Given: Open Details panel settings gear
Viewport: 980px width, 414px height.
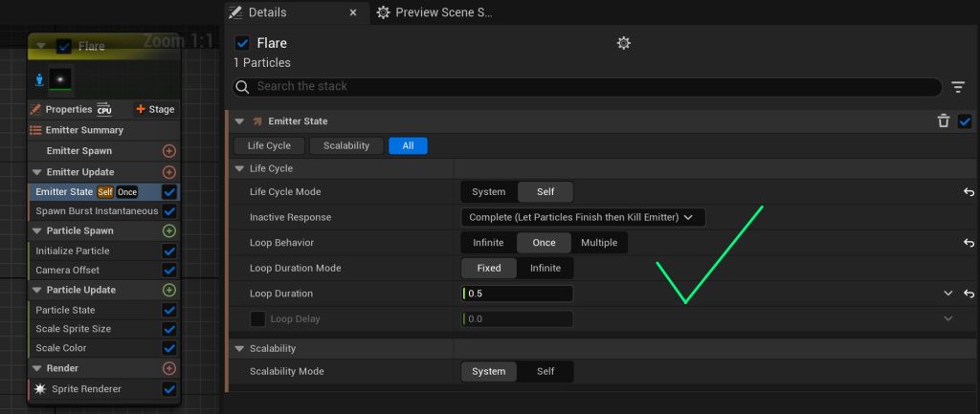Looking at the screenshot, I should point(623,43).
